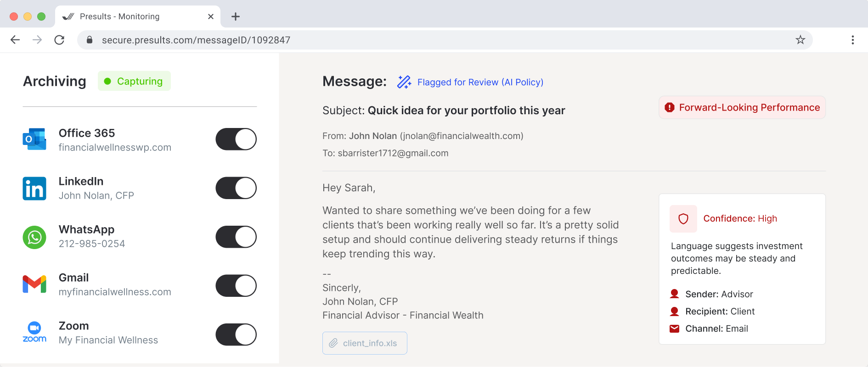The image size is (868, 367).
Task: Click the Office 365 Outlook icon
Action: (x=34, y=139)
